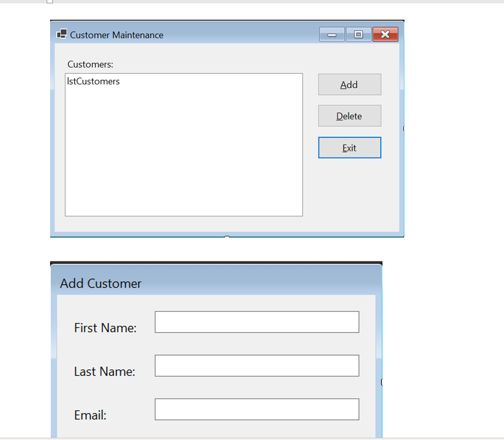Image resolution: width=504 pixels, height=440 pixels.
Task: Select the lstCustomers list box
Action: click(184, 145)
